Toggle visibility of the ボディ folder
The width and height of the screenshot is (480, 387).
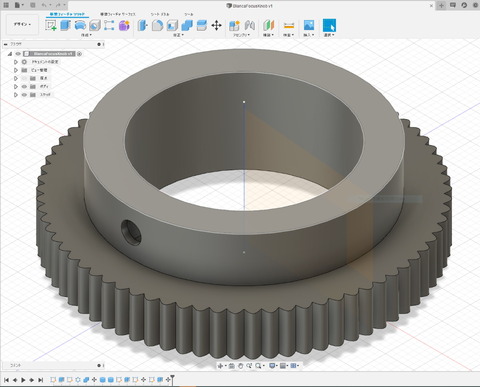[x=24, y=86]
